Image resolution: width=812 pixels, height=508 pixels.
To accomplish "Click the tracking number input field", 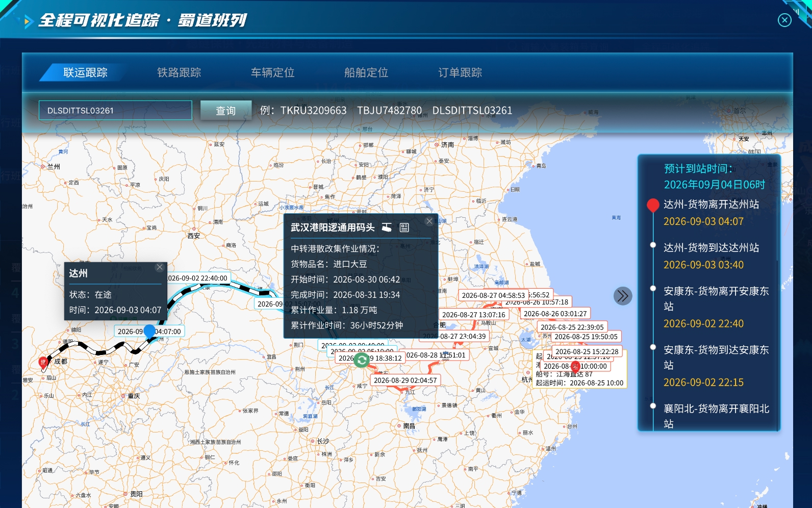I will pyautogui.click(x=115, y=110).
